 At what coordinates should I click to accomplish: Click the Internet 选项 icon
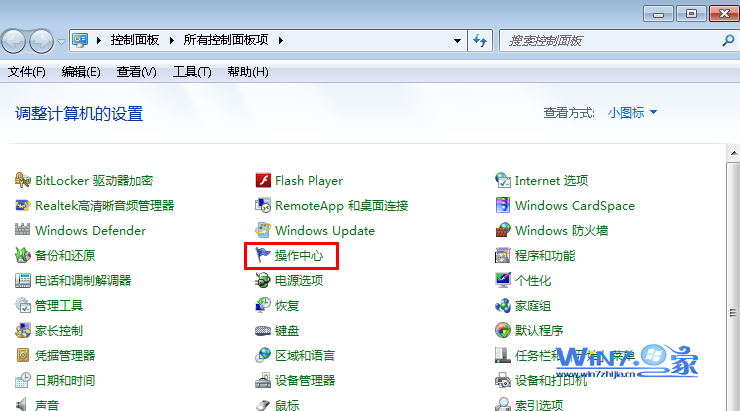pos(503,180)
